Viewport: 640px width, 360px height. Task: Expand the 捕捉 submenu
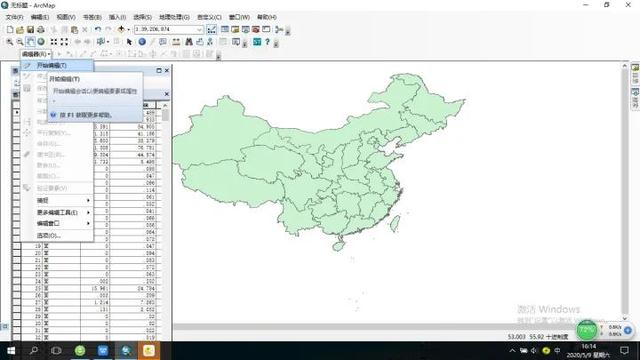coord(57,200)
